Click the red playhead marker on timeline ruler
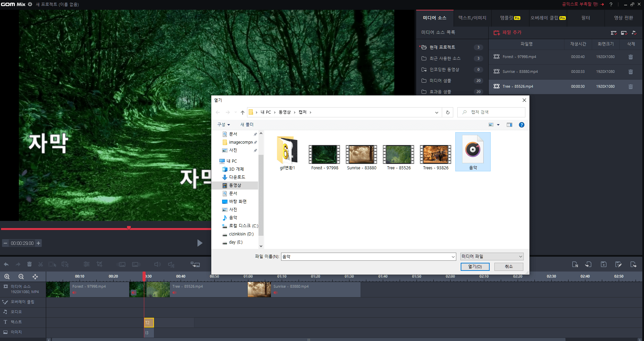Viewport: 644px width, 341px height. [144, 276]
